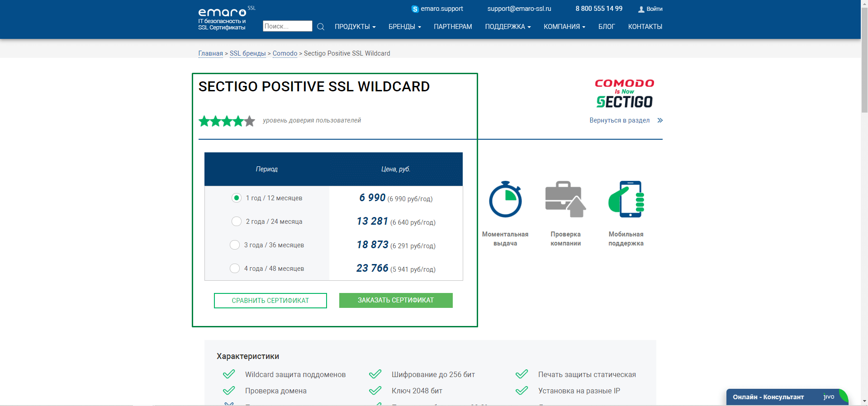Screen dimensions: 868x406
Task: Open the ПРОДУКТЫ dropdown menu
Action: pyautogui.click(x=355, y=27)
